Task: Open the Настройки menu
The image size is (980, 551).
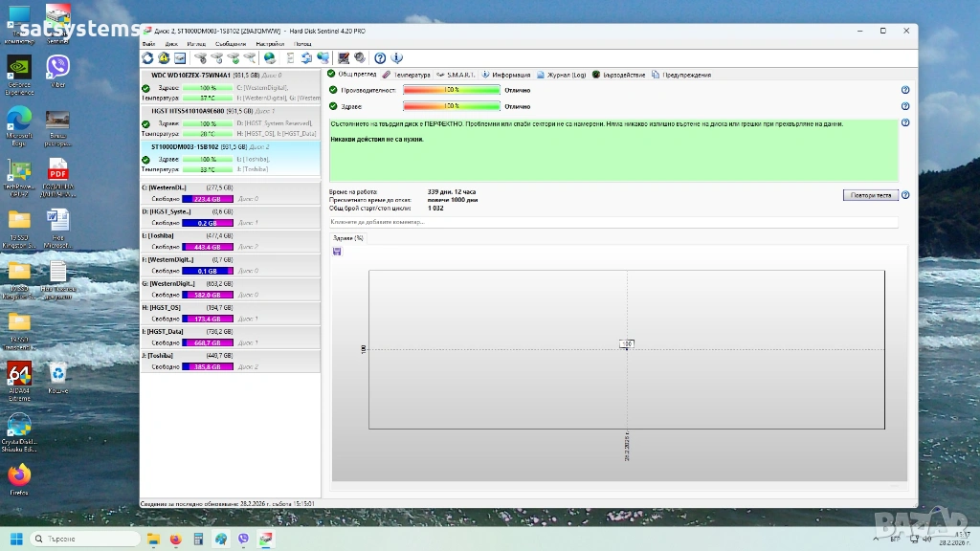Action: point(270,44)
